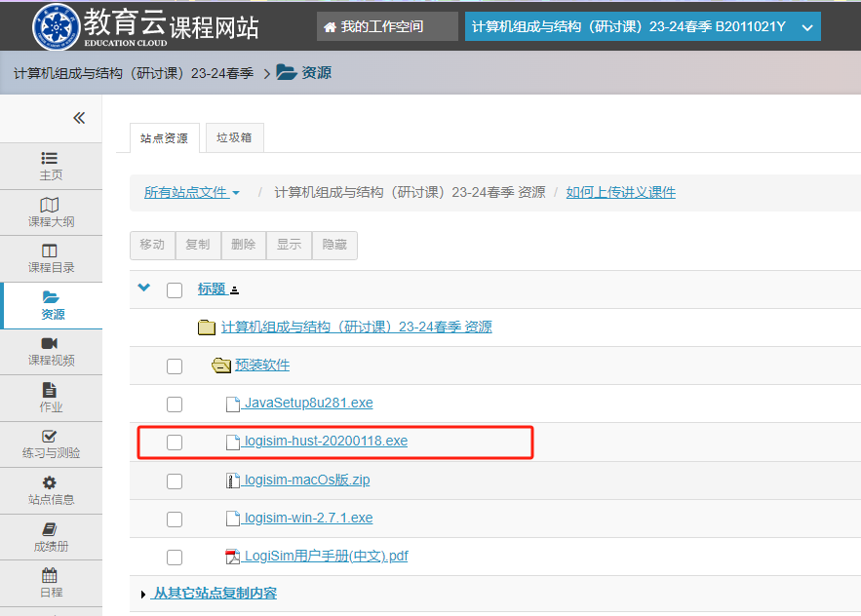Click the 复制 button
861x616 pixels.
coord(198,245)
